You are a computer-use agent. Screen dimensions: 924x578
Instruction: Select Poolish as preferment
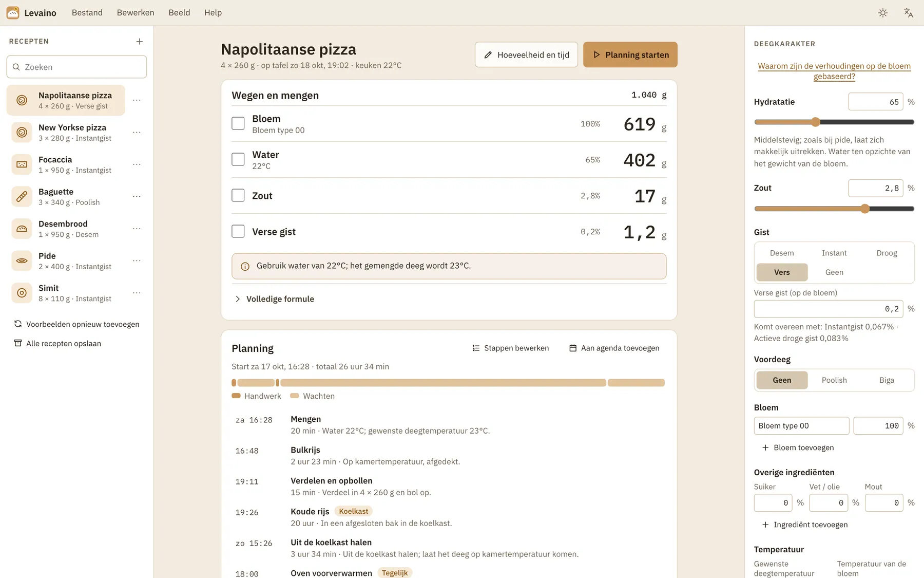(x=834, y=380)
